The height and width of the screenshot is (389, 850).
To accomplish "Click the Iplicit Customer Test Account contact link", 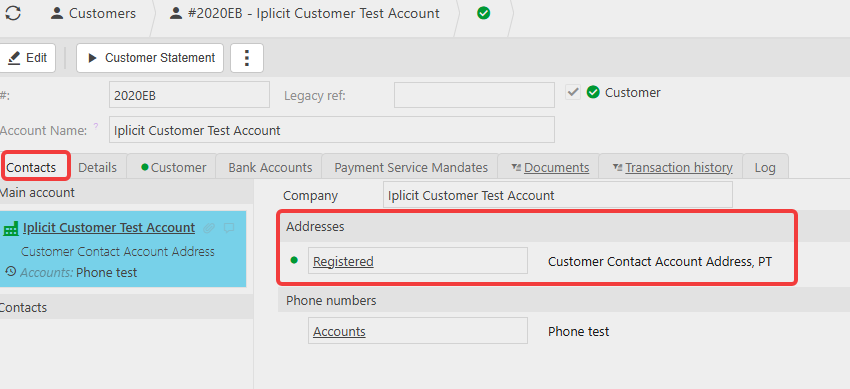I will tap(109, 228).
